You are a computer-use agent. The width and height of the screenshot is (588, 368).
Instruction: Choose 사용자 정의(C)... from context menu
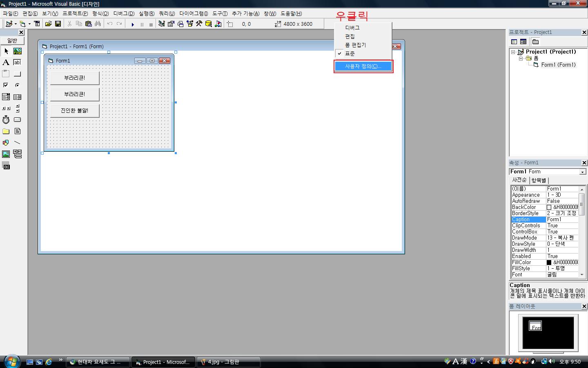363,66
